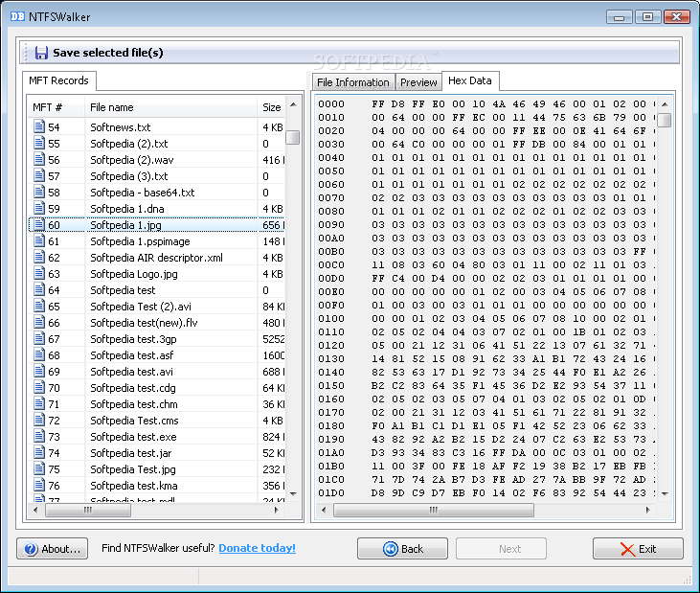Click the file icon for Softnews.txt
The image size is (700, 593).
click(x=39, y=126)
